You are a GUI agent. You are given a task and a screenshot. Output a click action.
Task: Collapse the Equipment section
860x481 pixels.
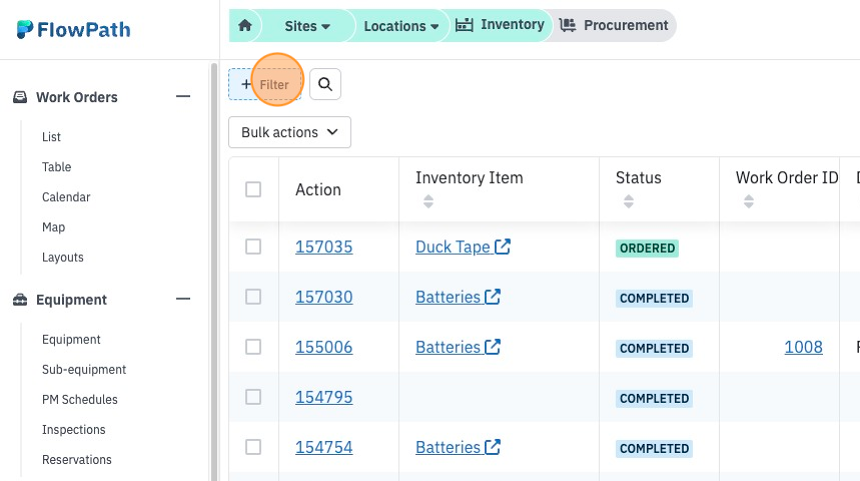[183, 299]
